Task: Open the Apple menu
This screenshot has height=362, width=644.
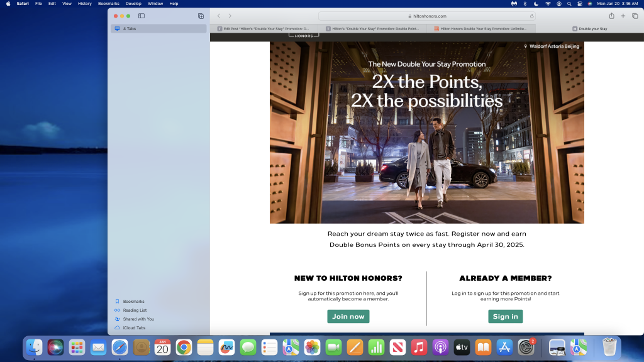Action: coord(8,4)
